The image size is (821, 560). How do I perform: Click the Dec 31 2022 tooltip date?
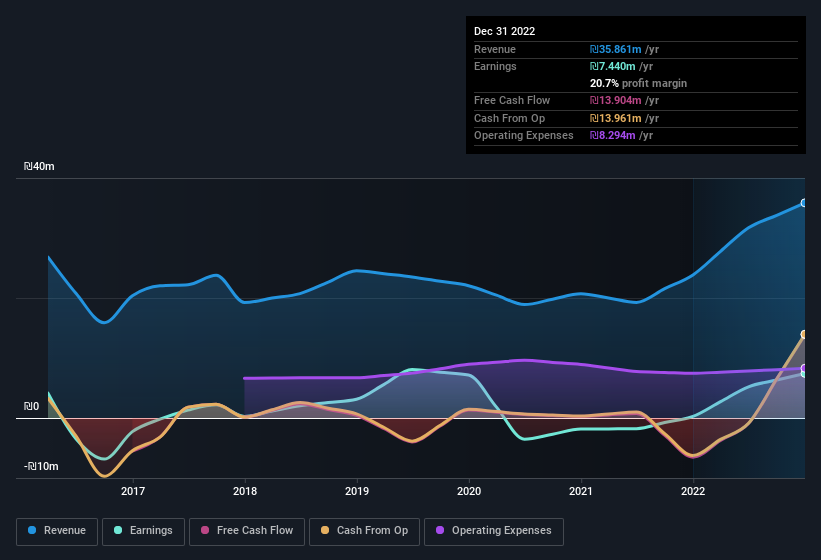505,31
